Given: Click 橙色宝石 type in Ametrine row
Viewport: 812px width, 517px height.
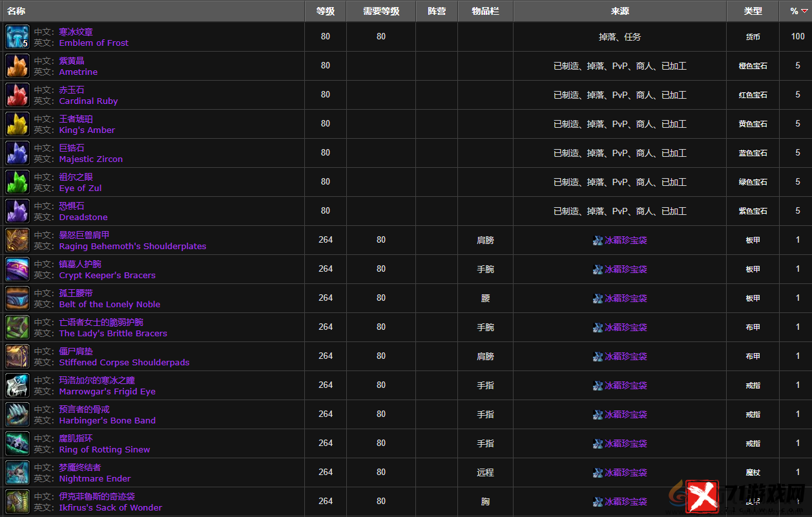Looking at the screenshot, I should coord(753,66).
